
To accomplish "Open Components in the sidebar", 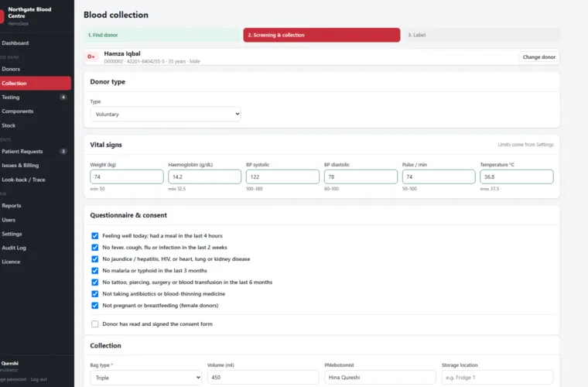I will 36,111.
